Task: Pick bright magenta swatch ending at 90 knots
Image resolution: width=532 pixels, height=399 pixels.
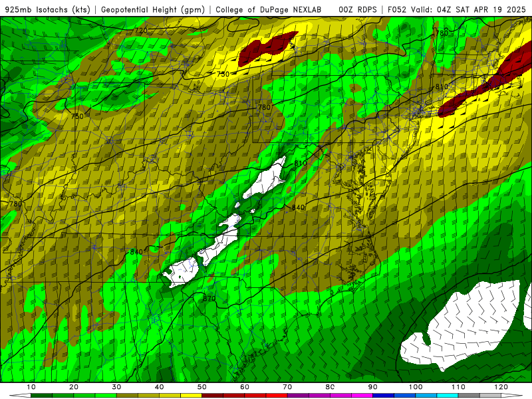Action: (x=362, y=395)
